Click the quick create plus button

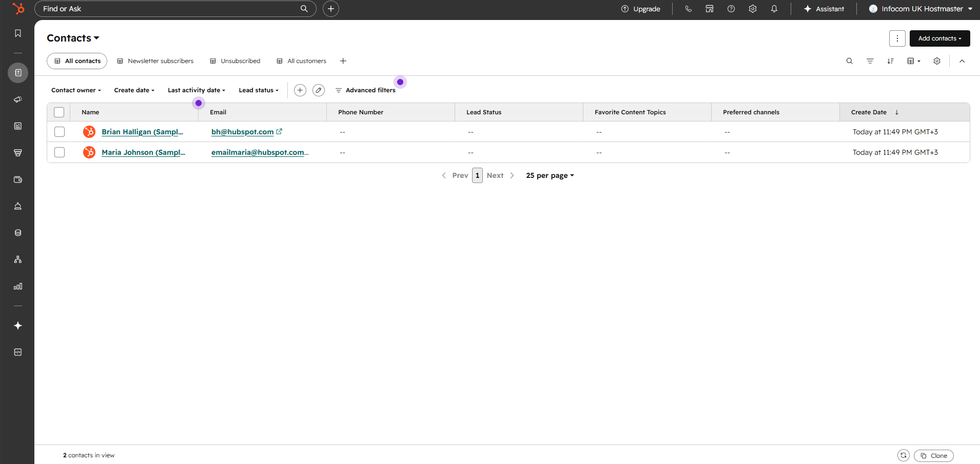point(331,9)
